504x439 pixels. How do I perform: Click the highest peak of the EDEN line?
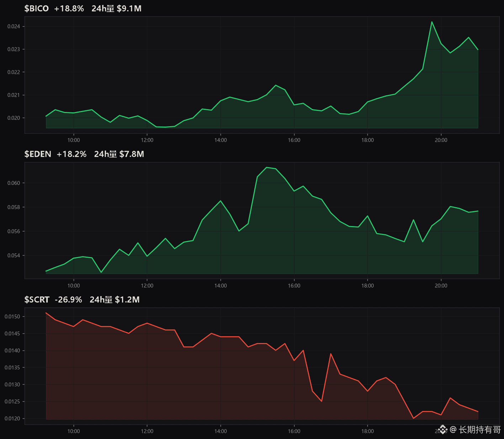tap(267, 167)
